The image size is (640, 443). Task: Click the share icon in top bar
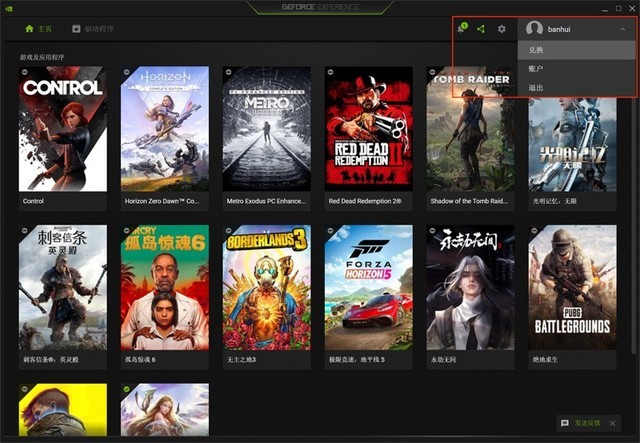[x=481, y=29]
